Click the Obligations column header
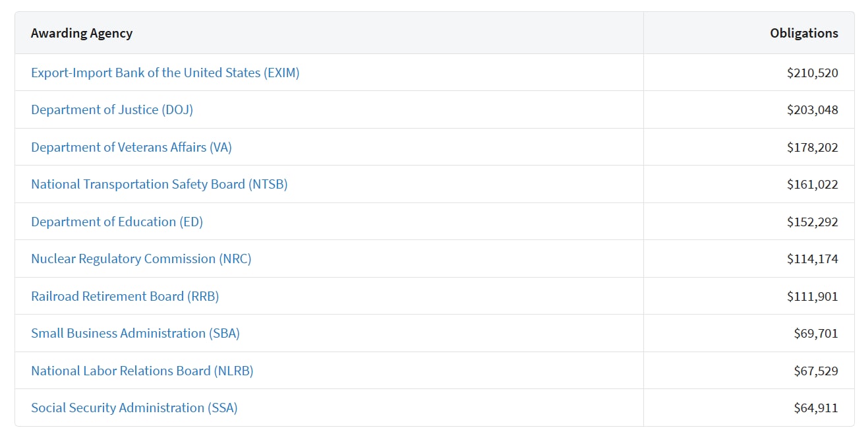This screenshot has height=430, width=868. [804, 33]
